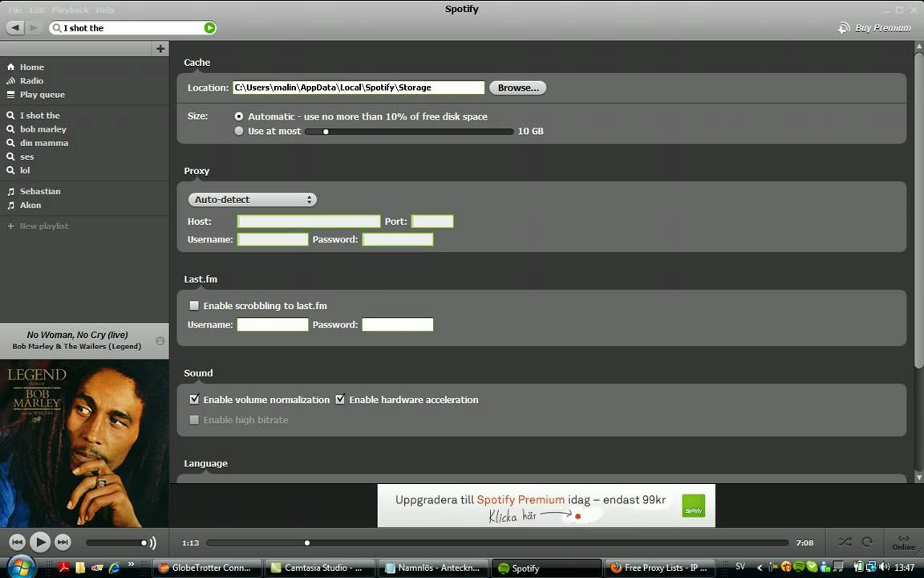Open the Sebastian playlist
The width and height of the screenshot is (924, 578).
point(40,191)
